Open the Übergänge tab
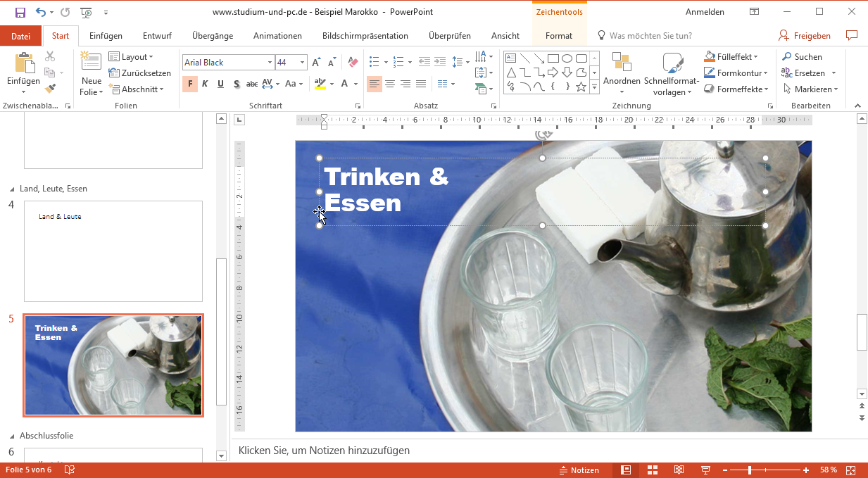Image resolution: width=868 pixels, height=478 pixels. (x=212, y=36)
